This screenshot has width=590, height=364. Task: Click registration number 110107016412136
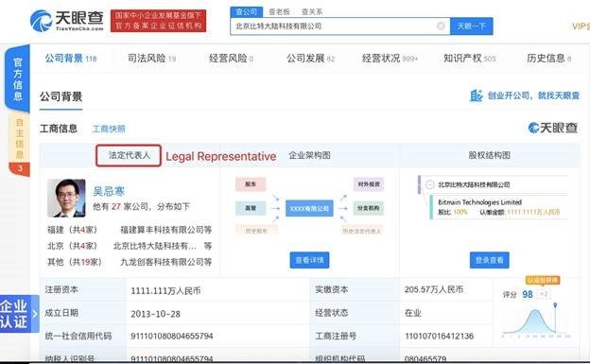click(x=439, y=336)
